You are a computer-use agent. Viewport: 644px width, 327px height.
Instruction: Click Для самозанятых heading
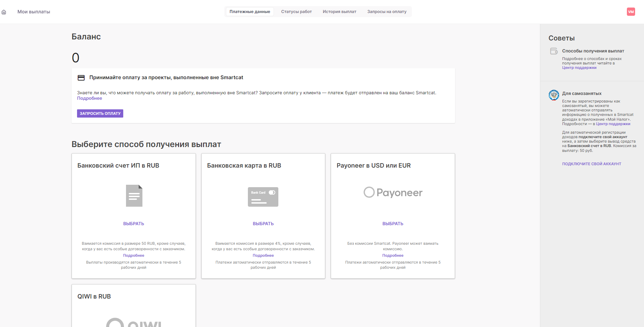582,94
